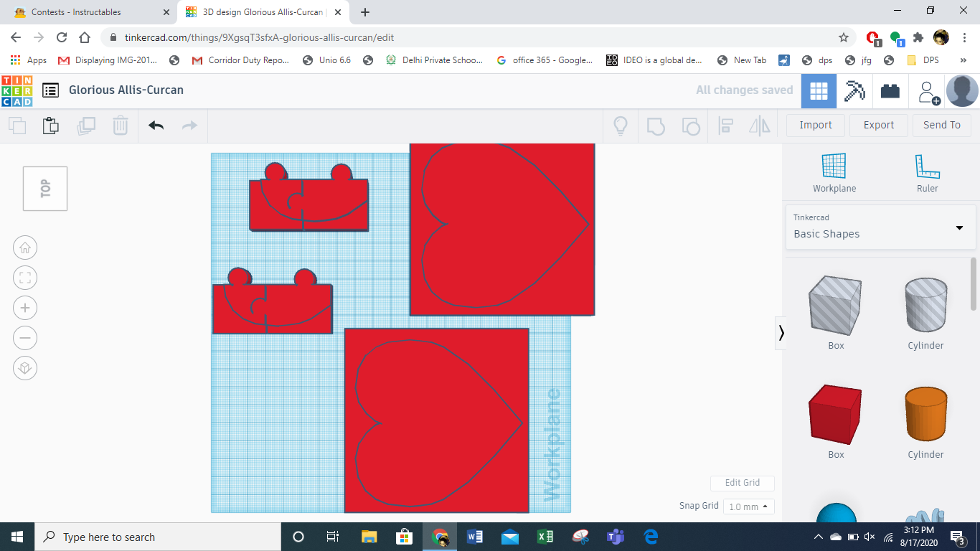The image size is (980, 551).
Task: Open Excel from the taskbar
Action: pos(545,537)
